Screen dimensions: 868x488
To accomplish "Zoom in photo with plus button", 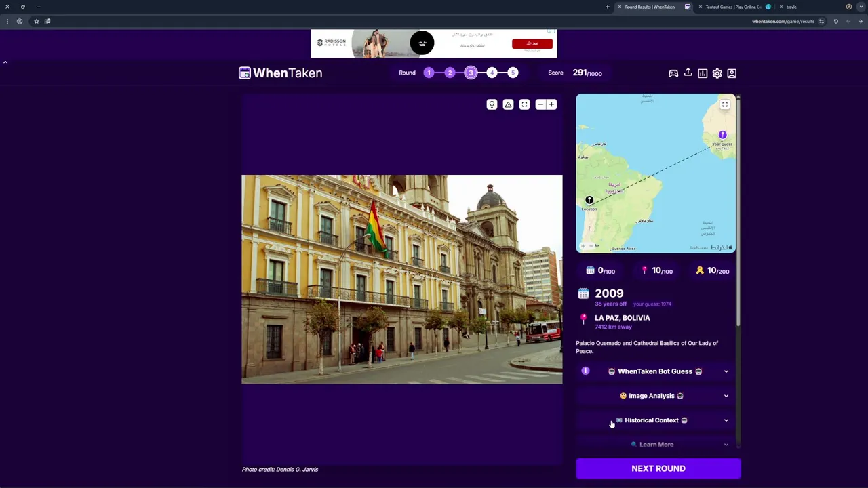I will coord(552,104).
